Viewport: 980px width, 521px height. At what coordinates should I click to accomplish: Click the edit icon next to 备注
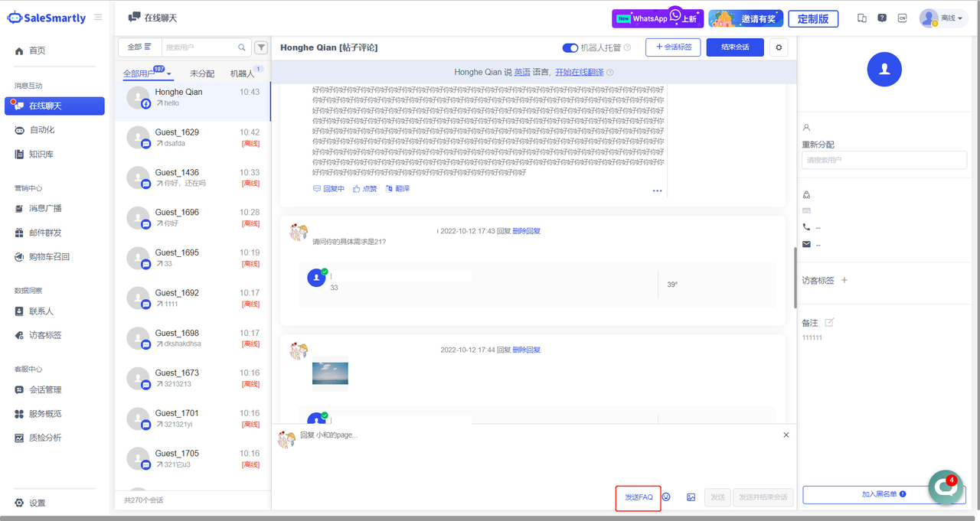[828, 323]
